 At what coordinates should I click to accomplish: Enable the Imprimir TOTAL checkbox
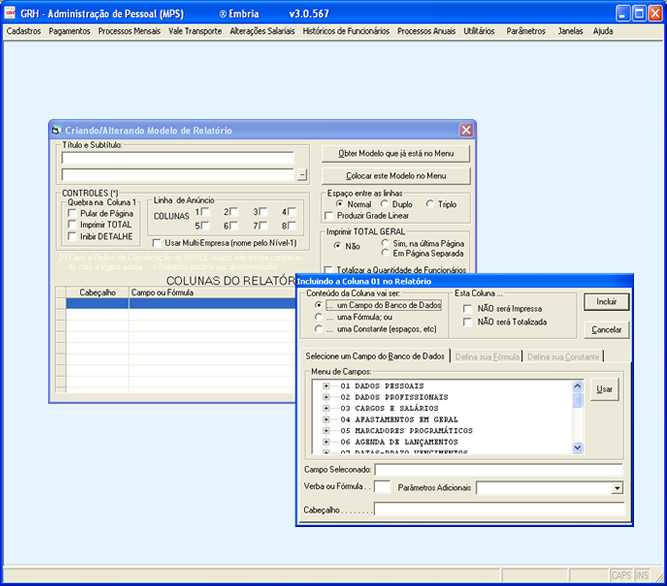click(72, 224)
